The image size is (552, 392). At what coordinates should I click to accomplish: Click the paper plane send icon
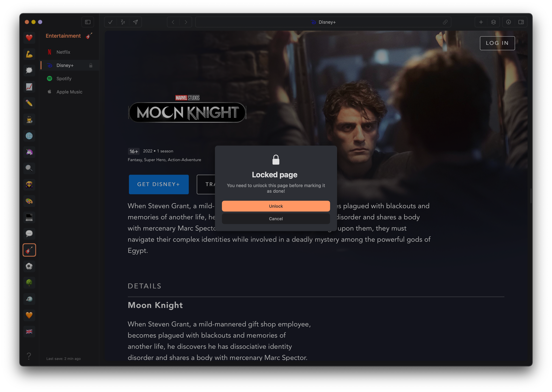click(x=135, y=22)
